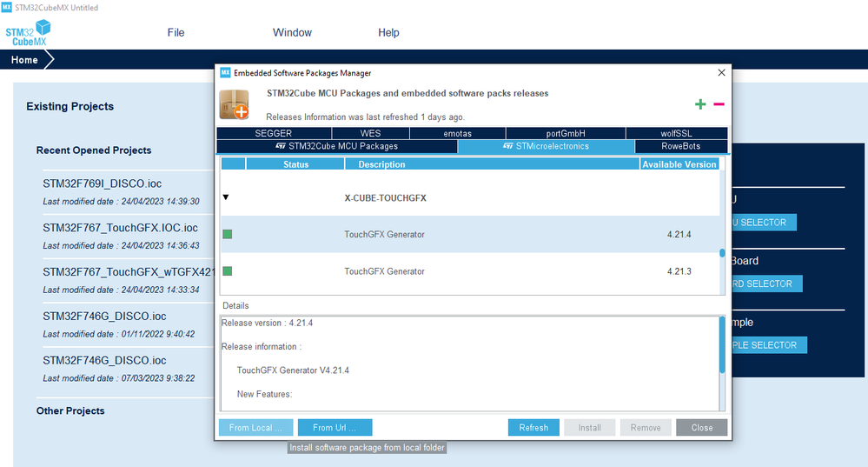Click the STM32CubeMX logo icon

click(x=28, y=33)
